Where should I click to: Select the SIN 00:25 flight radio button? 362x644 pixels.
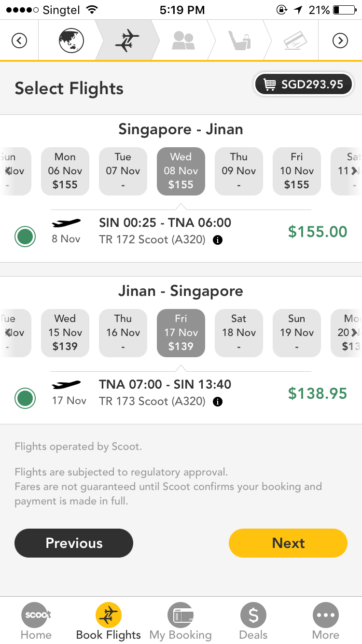tap(25, 237)
